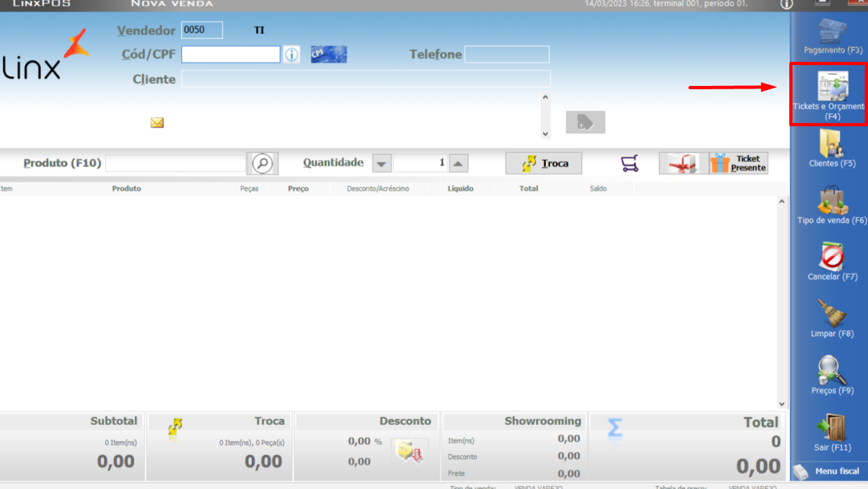868x489 pixels.
Task: Click Cancelar (F7) icon
Action: (832, 262)
